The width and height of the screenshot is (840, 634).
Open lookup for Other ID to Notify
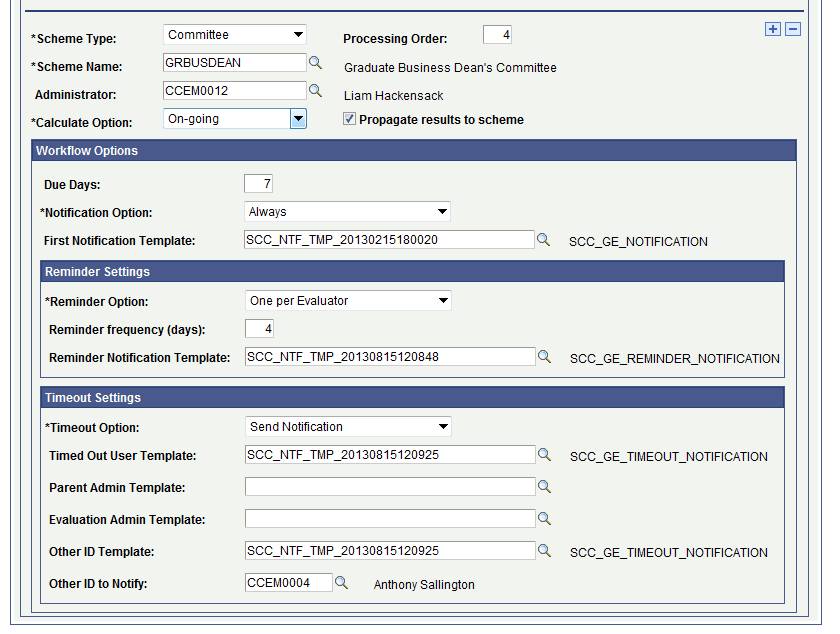[341, 583]
